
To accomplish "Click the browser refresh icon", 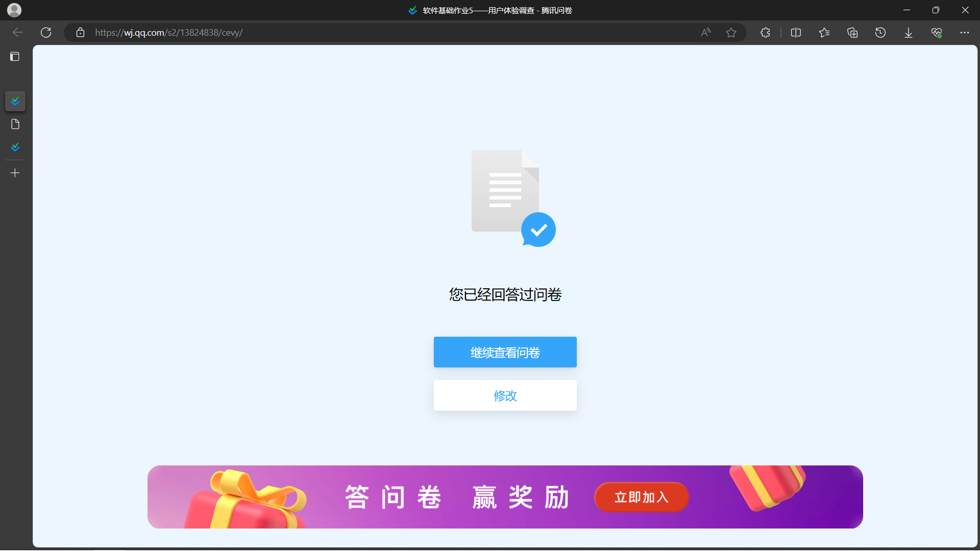I will [x=46, y=33].
